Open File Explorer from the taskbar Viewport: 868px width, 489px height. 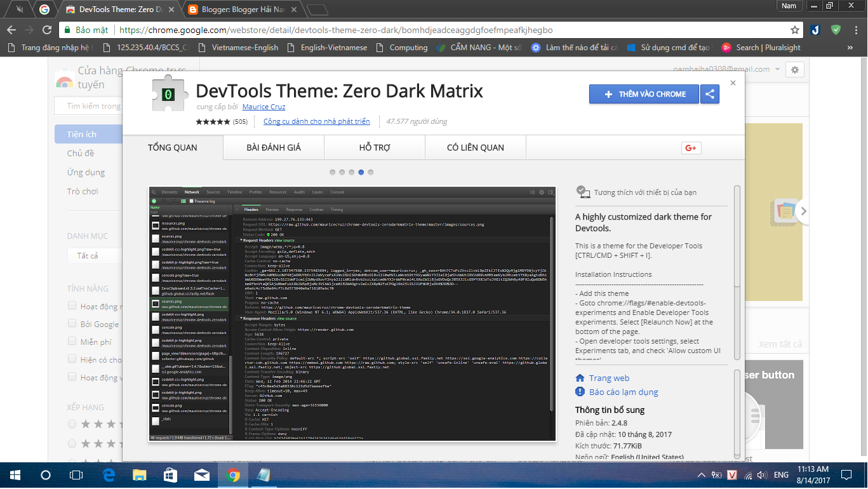[139, 475]
